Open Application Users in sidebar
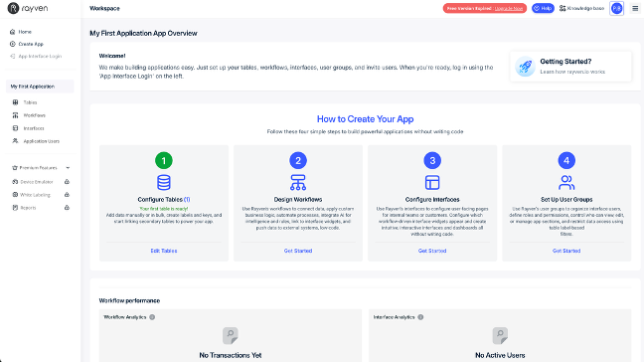 (x=41, y=141)
